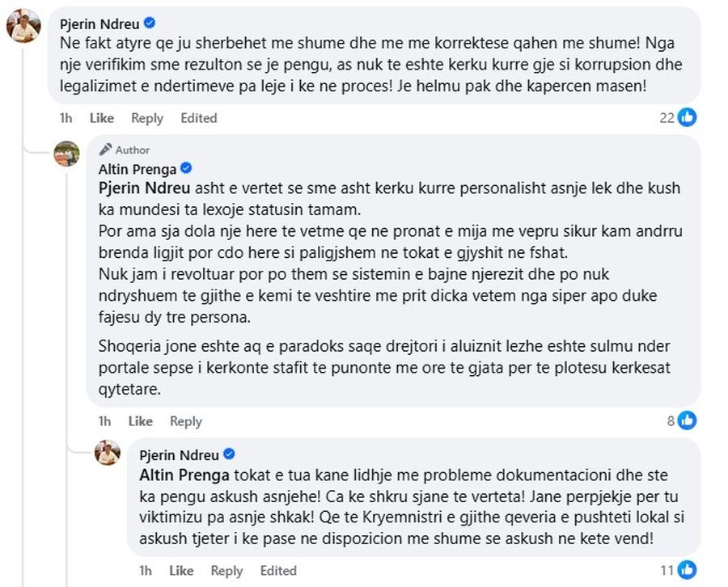Reply to the top Pjerin Ndreu comment
The width and height of the screenshot is (728, 587).
[147, 118]
